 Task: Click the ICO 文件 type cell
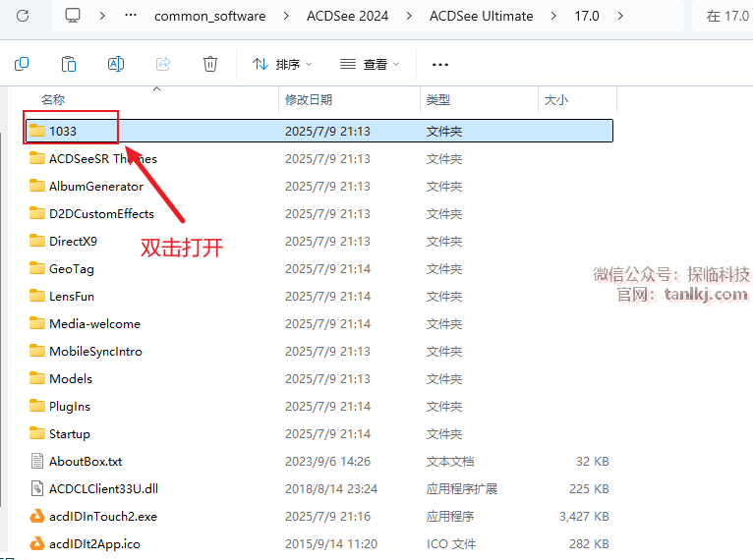click(x=451, y=543)
